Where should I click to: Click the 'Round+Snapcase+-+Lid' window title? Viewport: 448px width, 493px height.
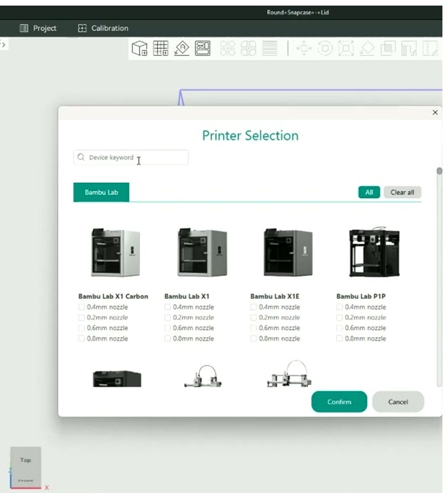[x=298, y=13]
